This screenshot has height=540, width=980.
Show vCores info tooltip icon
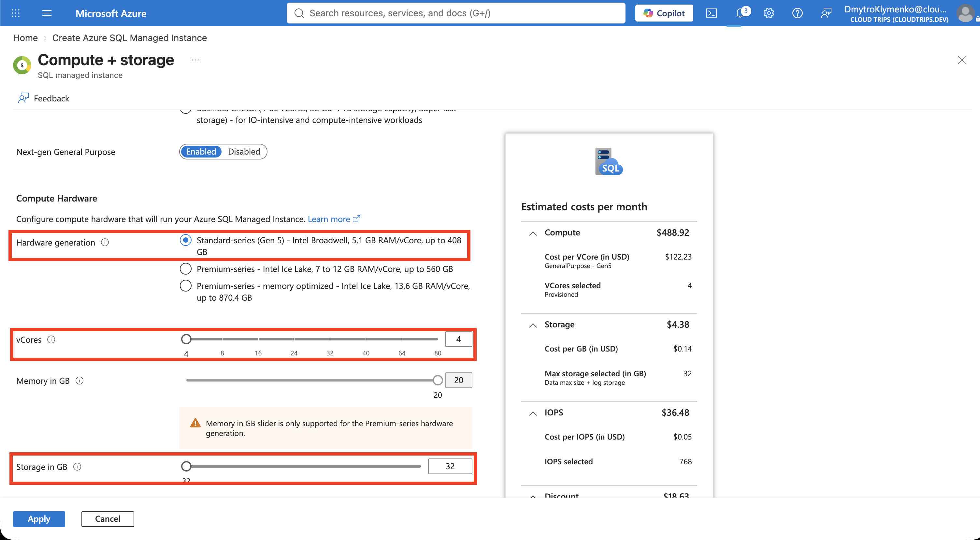(x=51, y=339)
